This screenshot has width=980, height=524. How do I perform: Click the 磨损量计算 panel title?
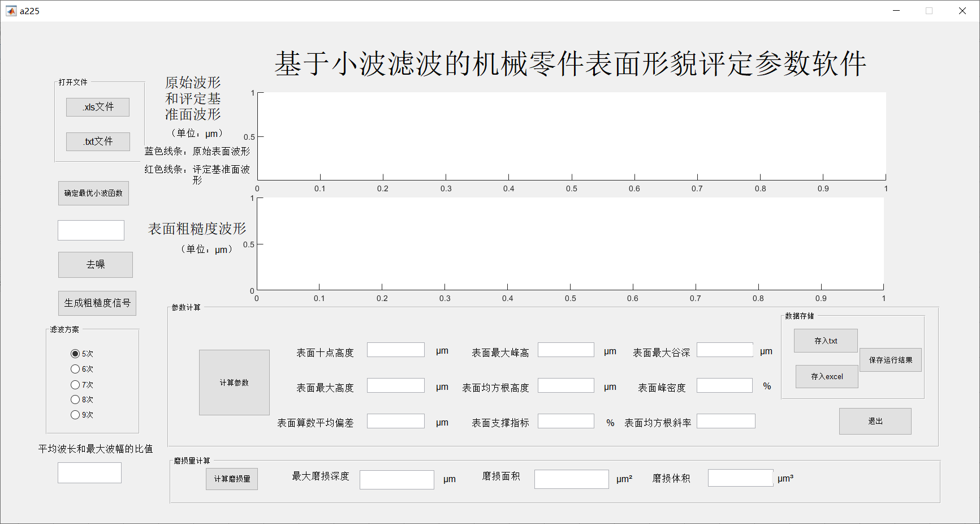tap(192, 461)
